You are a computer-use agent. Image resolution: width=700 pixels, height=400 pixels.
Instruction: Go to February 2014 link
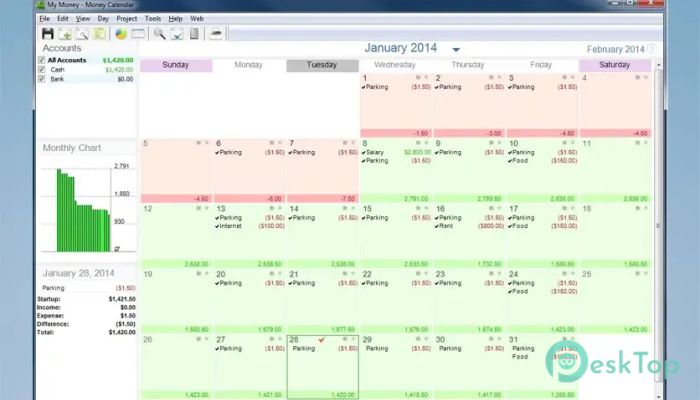pyautogui.click(x=615, y=49)
